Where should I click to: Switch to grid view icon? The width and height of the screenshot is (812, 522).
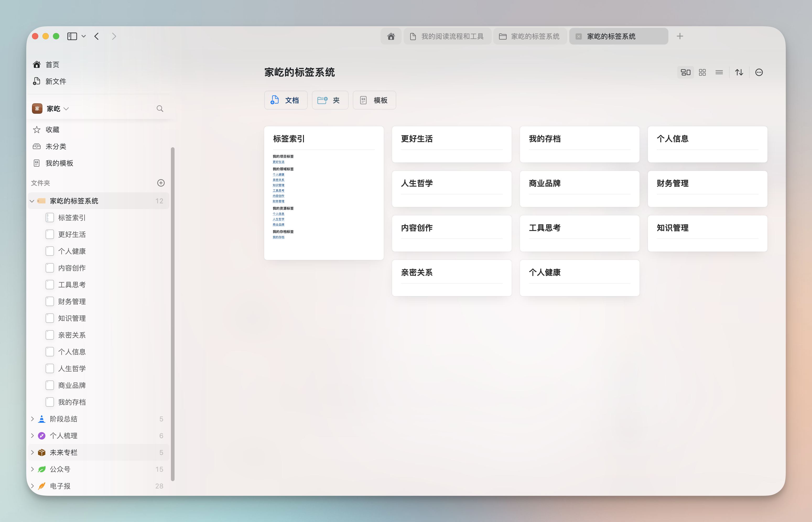point(702,72)
